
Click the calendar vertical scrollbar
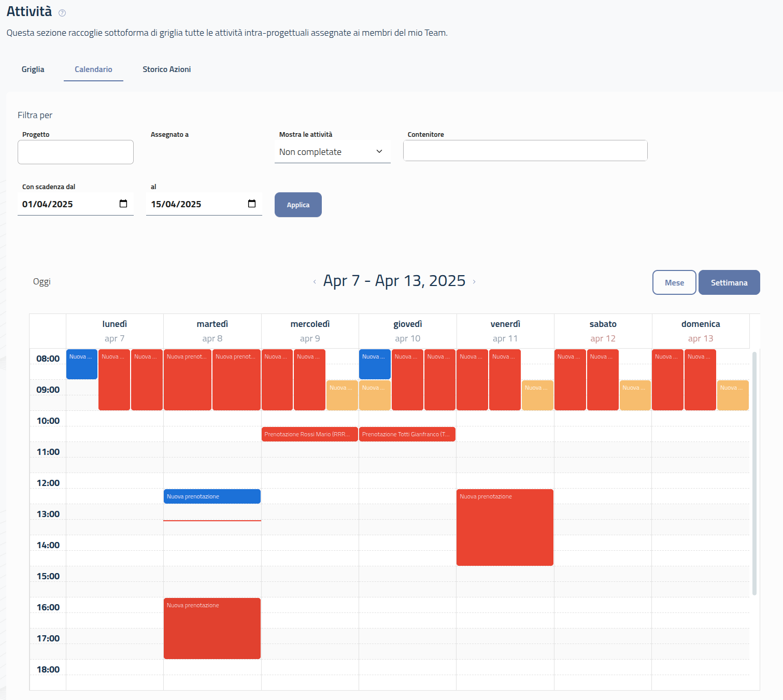[x=754, y=473]
